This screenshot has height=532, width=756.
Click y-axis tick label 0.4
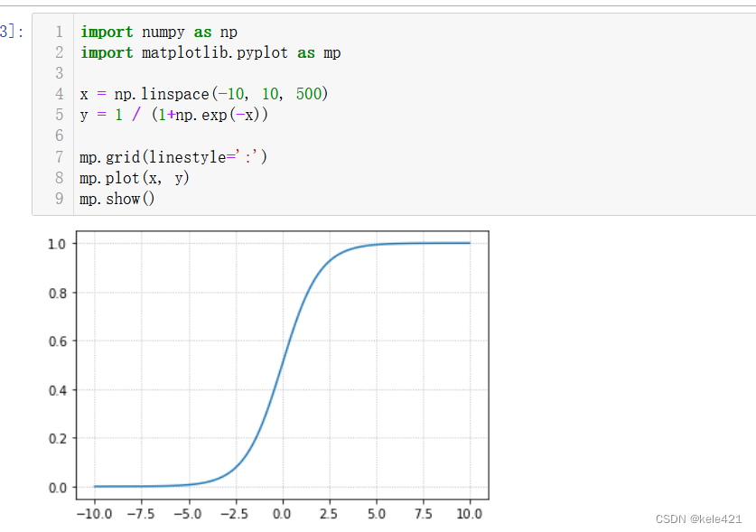pos(57,390)
